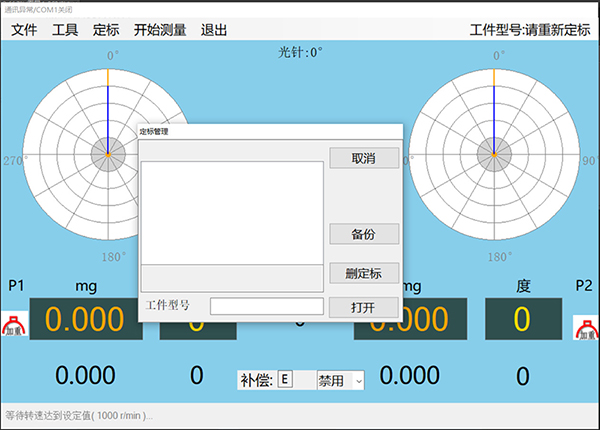The width and height of the screenshot is (600, 430).
Task: Click the 补偿 E input box
Action: tap(285, 380)
